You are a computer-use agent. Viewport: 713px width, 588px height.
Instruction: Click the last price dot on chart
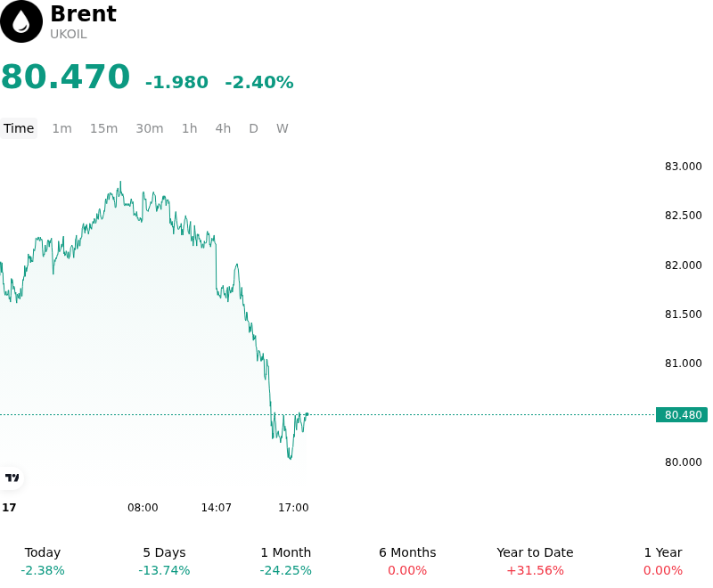[x=307, y=414]
